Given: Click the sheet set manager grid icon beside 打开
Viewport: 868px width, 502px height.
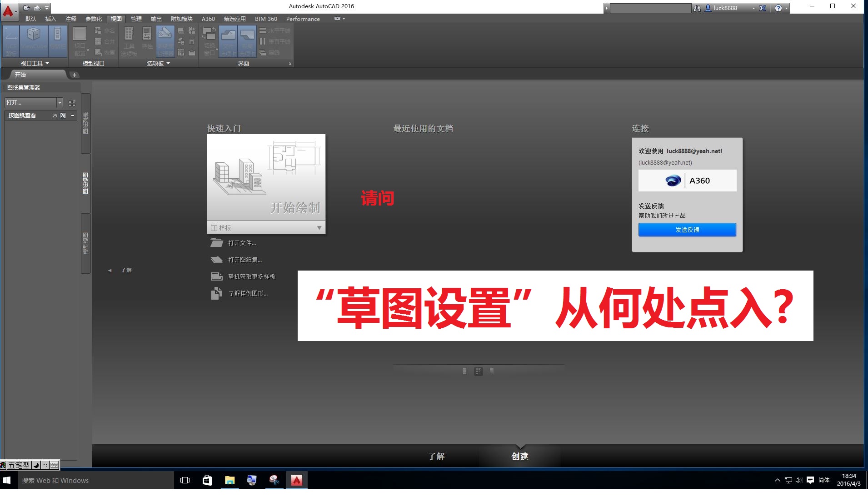Looking at the screenshot, I should point(72,103).
